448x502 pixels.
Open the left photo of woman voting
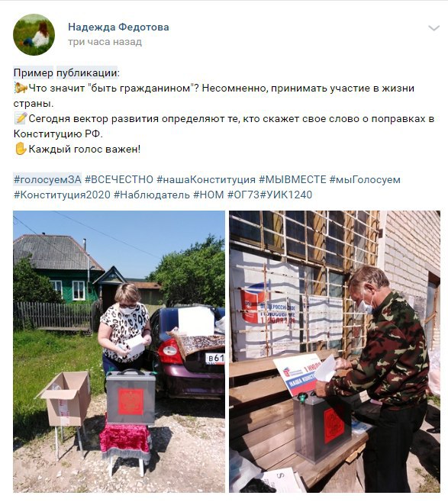(119, 351)
